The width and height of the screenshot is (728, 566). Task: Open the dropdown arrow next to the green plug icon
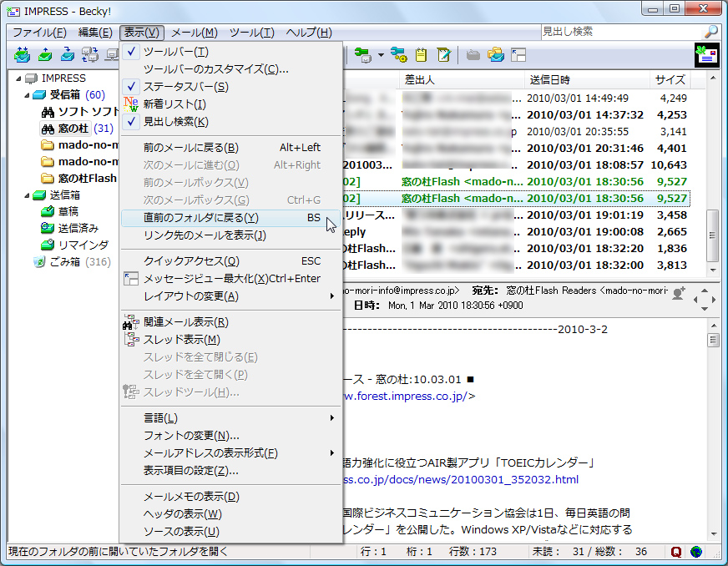(x=382, y=53)
